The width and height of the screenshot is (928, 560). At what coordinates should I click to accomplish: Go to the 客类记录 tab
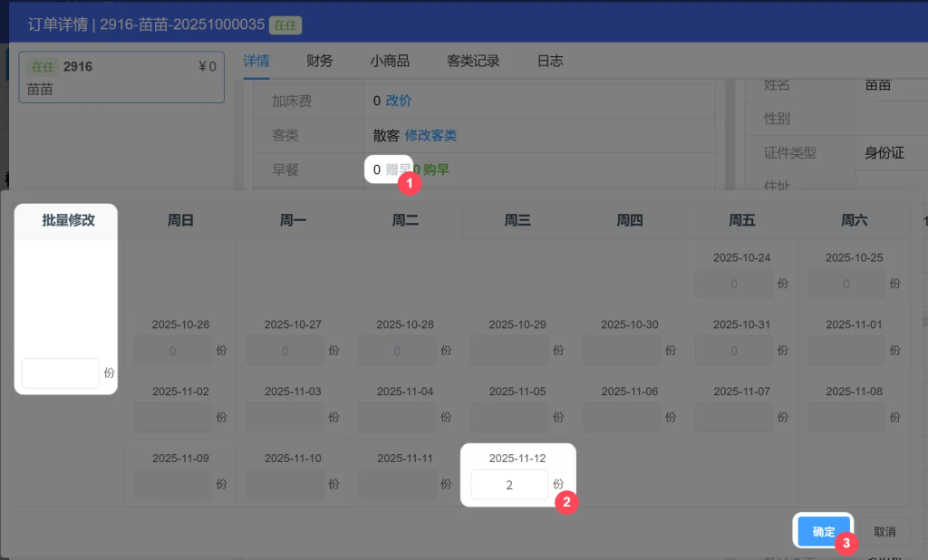click(x=473, y=61)
